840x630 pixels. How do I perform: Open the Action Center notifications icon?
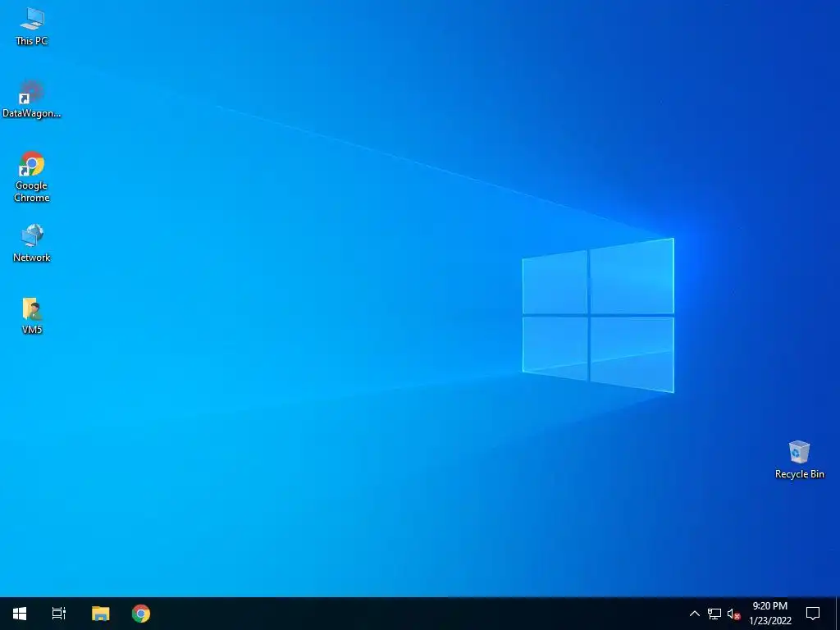[813, 614]
